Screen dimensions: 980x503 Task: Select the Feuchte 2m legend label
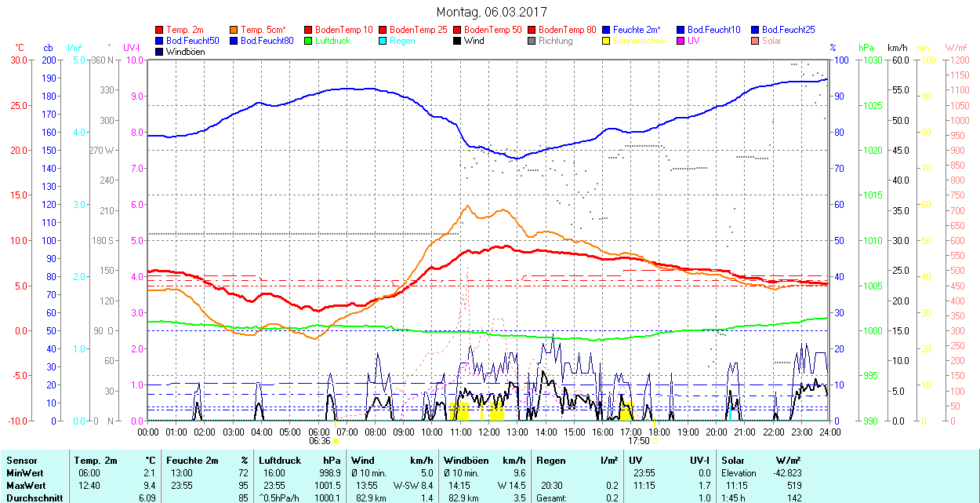point(637,30)
